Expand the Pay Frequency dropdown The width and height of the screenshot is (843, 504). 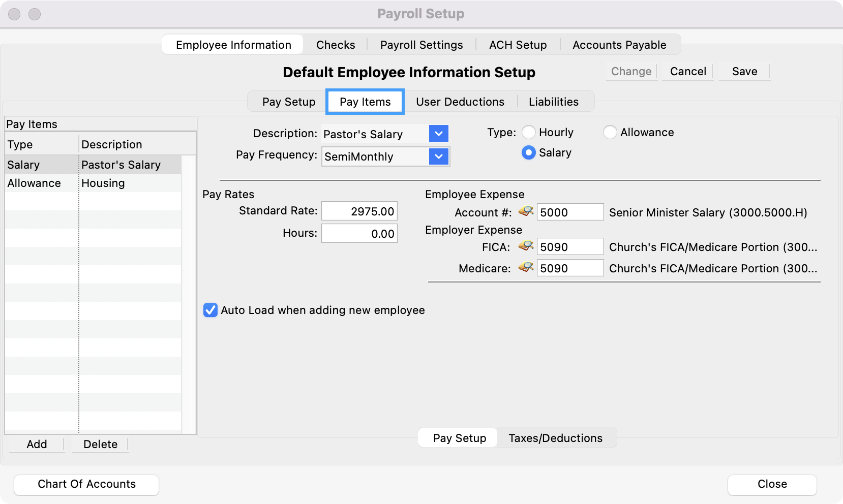(x=438, y=156)
